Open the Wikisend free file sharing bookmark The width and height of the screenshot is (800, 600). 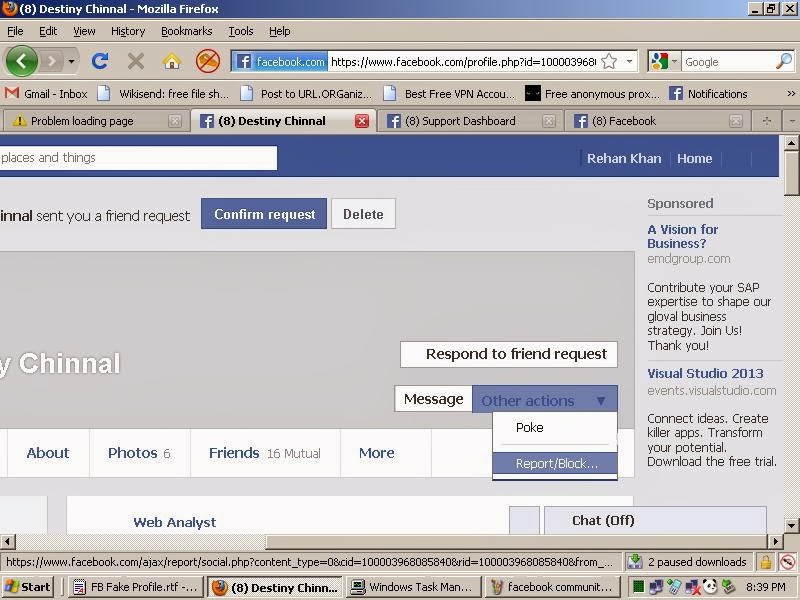pos(163,94)
